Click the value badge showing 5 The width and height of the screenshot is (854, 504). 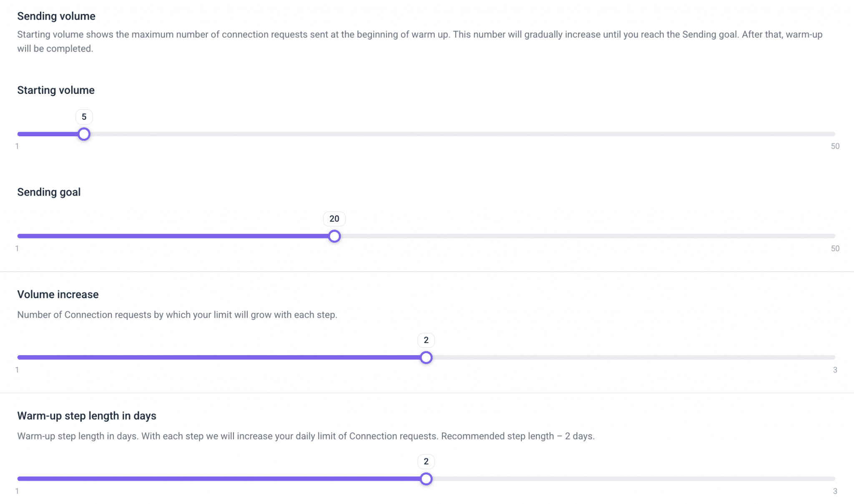[x=84, y=117]
